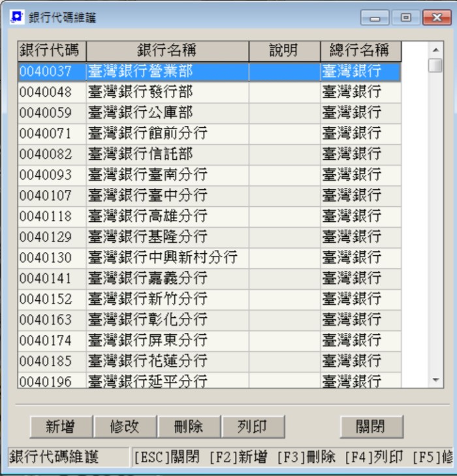
Task: Sort by 銀行代碼 column header
Action: point(52,51)
